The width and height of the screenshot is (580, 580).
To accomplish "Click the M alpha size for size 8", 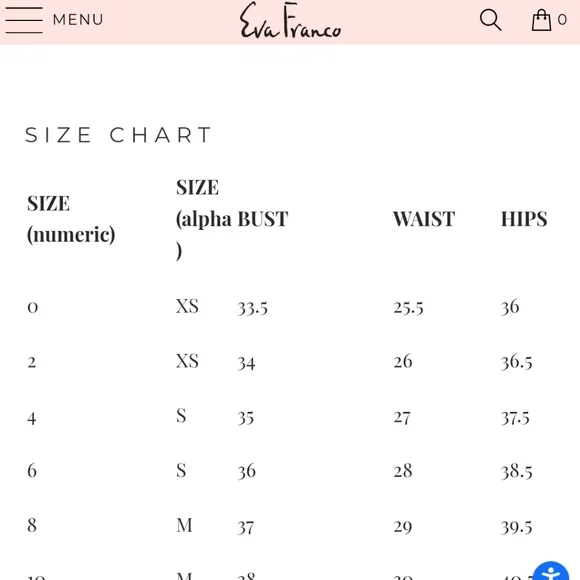I will coord(184,525).
